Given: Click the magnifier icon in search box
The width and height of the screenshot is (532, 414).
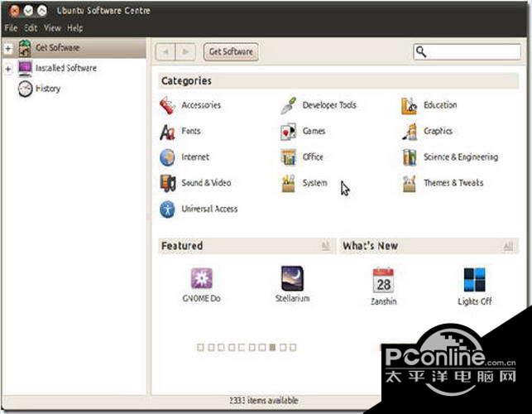Looking at the screenshot, I should click(x=421, y=52).
